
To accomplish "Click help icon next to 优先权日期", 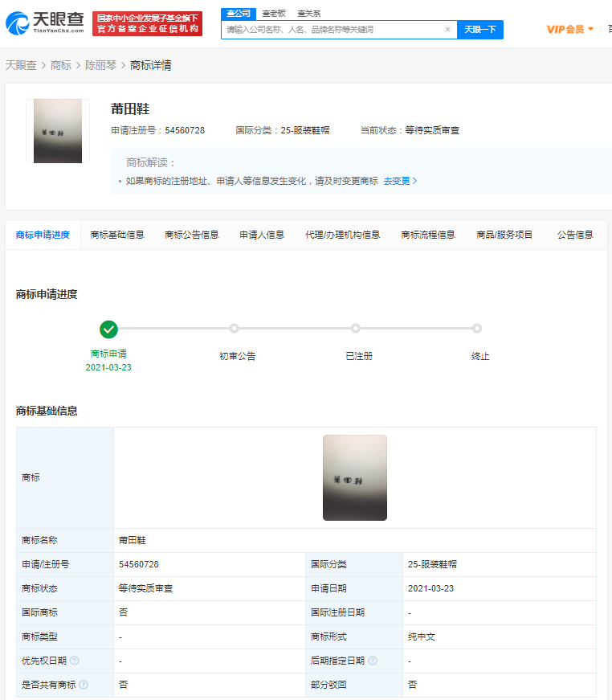I will click(74, 661).
